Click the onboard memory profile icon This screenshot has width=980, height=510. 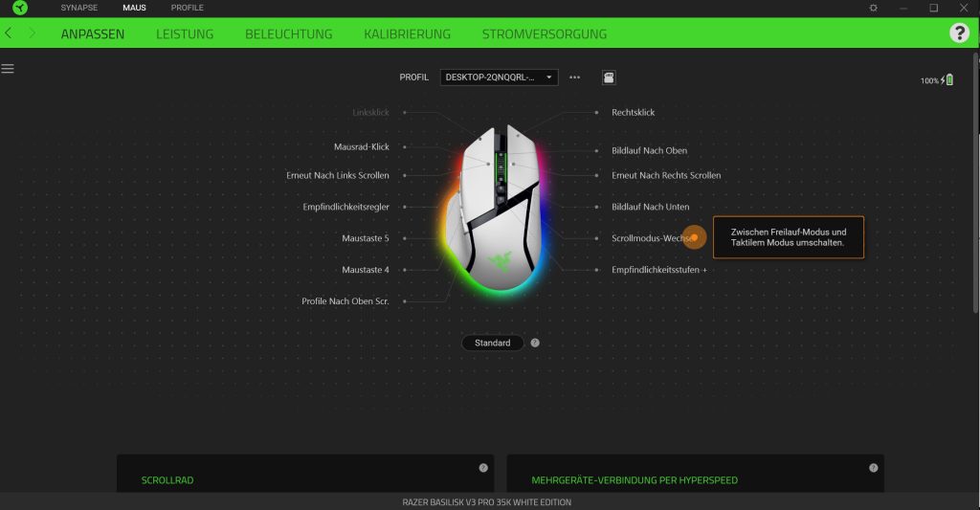609,78
